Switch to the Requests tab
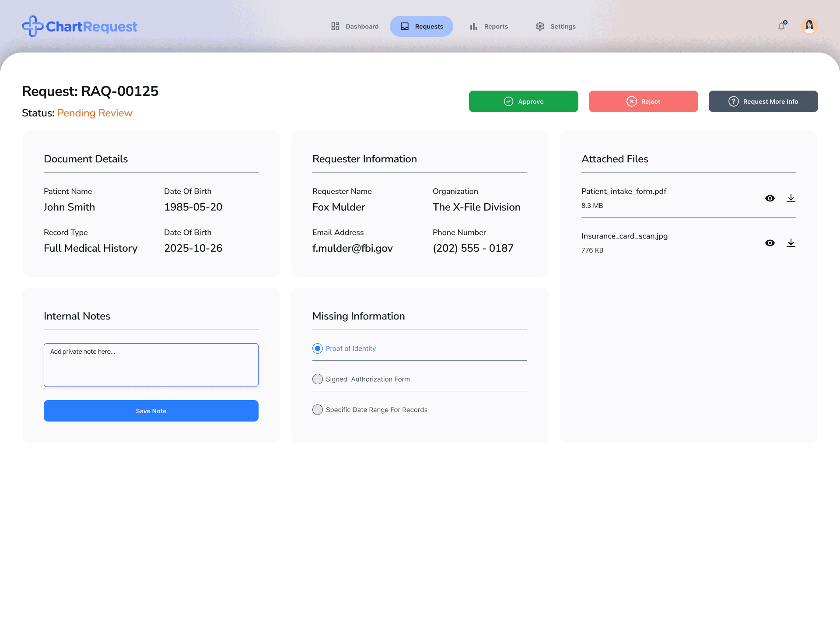The image size is (840, 622). click(421, 26)
